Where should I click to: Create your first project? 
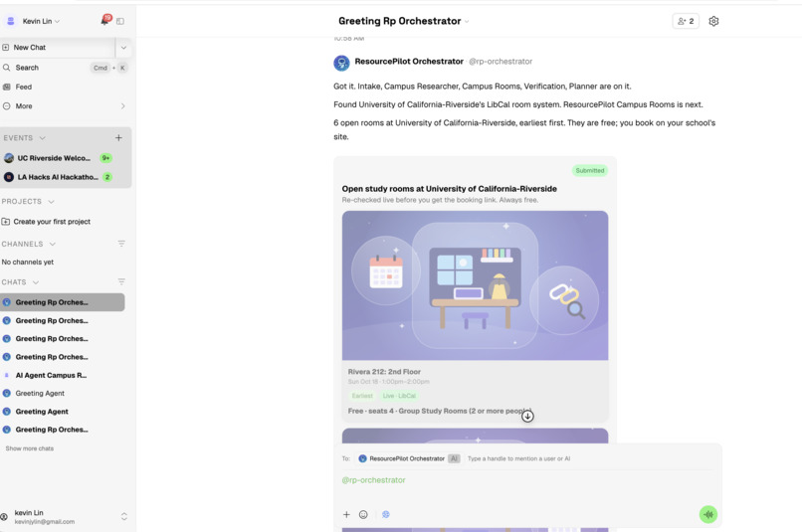point(46,222)
